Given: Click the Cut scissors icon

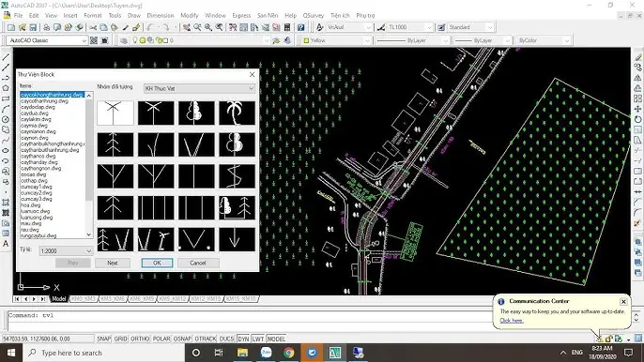Looking at the screenshot, I should pos(93,27).
